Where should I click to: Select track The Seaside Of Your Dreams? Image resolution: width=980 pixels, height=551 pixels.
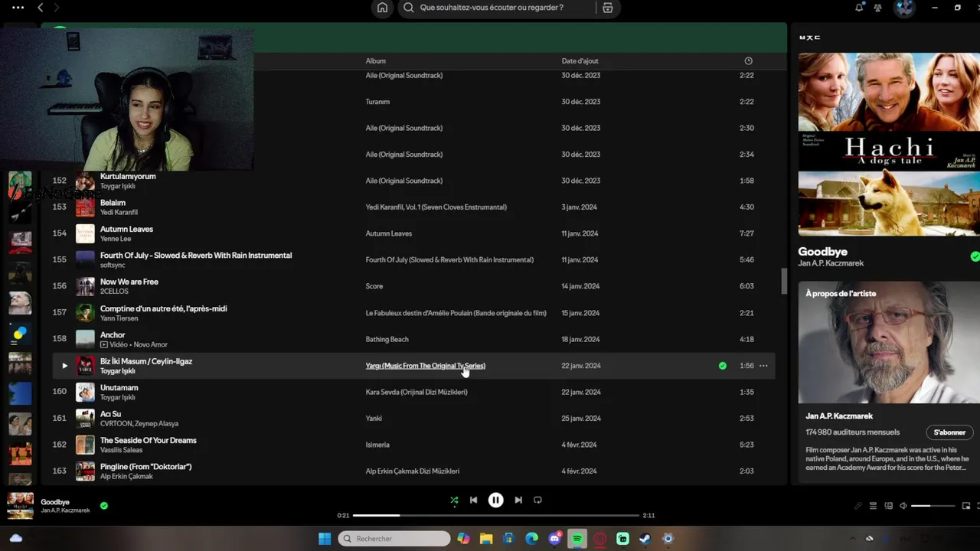[148, 440]
